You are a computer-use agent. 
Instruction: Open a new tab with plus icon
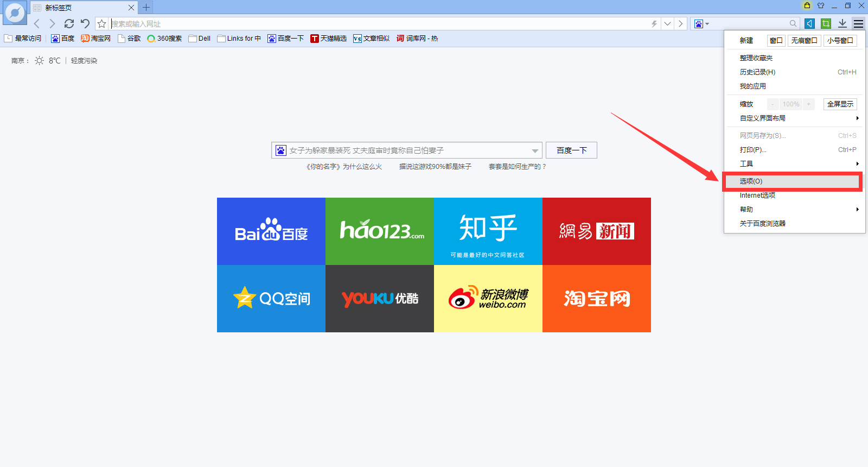[x=146, y=8]
